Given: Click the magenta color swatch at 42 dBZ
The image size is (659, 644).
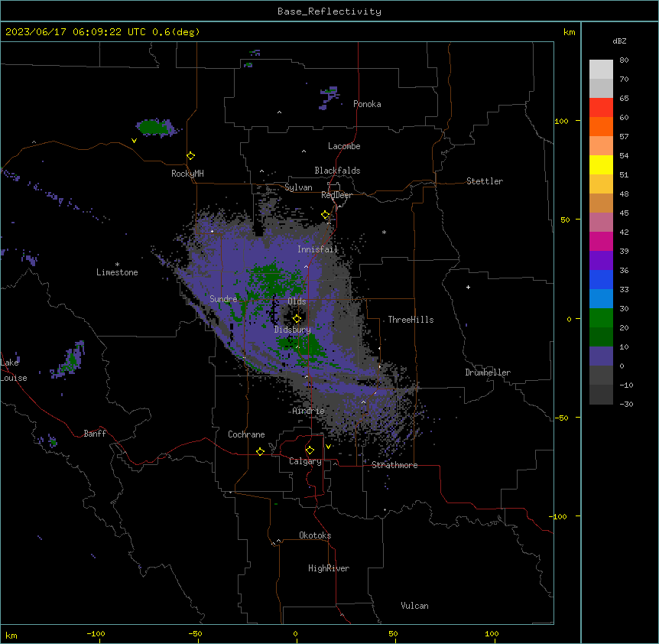Looking at the screenshot, I should (x=601, y=241).
